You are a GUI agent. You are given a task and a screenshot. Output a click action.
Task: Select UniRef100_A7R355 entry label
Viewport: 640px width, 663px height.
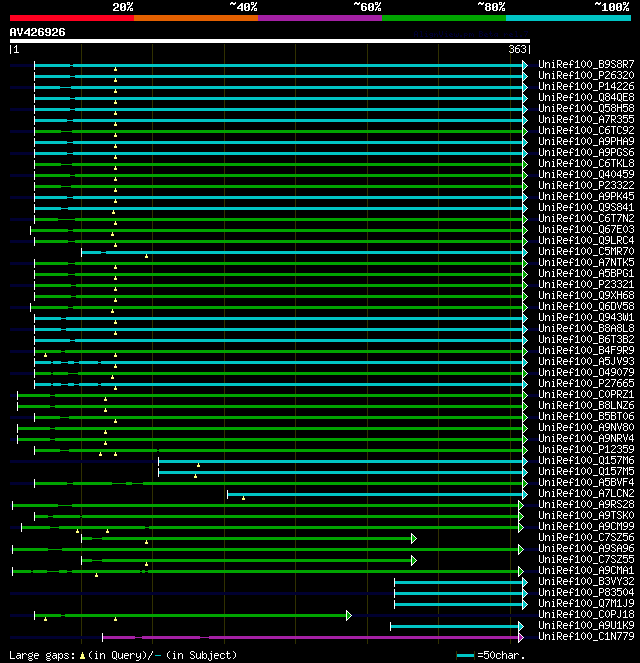(x=586, y=119)
